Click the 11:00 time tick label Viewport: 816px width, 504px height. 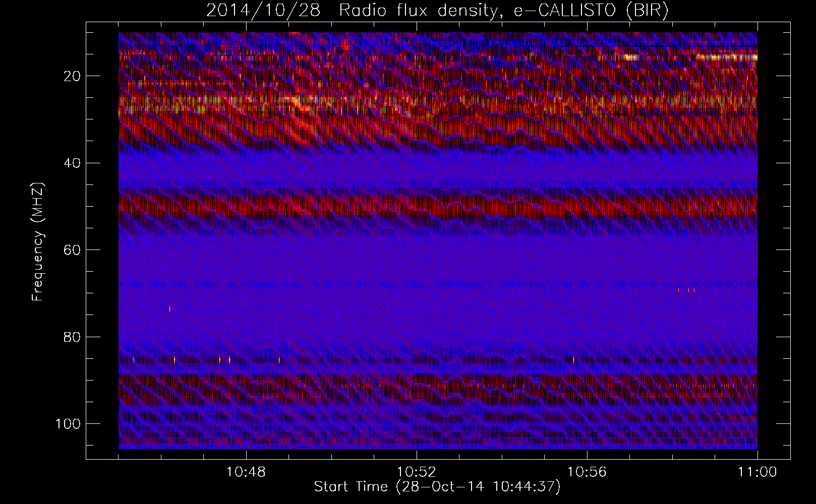point(757,472)
